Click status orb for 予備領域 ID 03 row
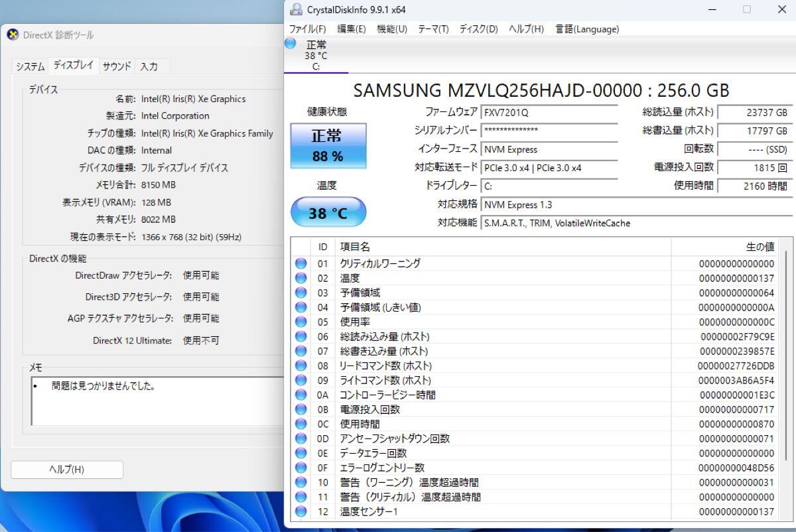 (x=301, y=293)
